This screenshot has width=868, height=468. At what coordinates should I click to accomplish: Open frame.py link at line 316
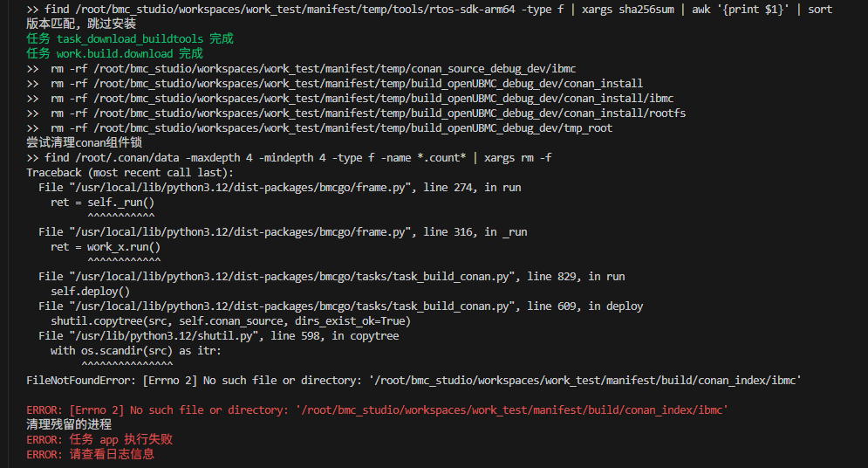pyautogui.click(x=236, y=232)
